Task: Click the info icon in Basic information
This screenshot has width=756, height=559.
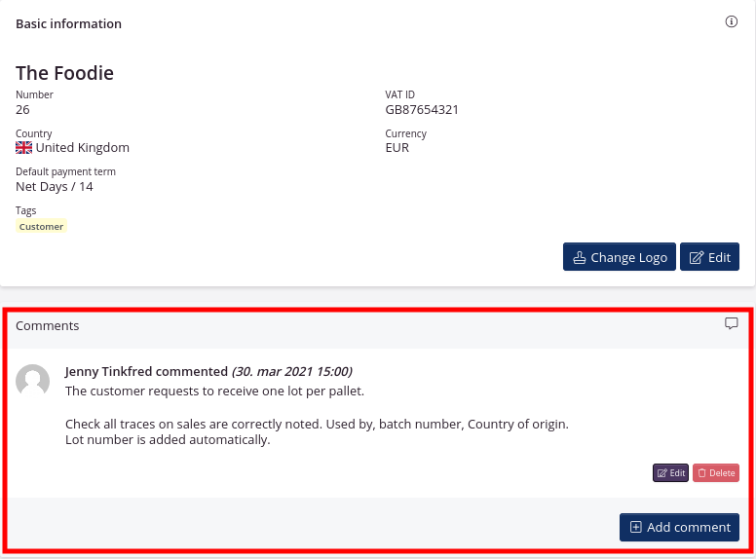Action: (x=732, y=22)
